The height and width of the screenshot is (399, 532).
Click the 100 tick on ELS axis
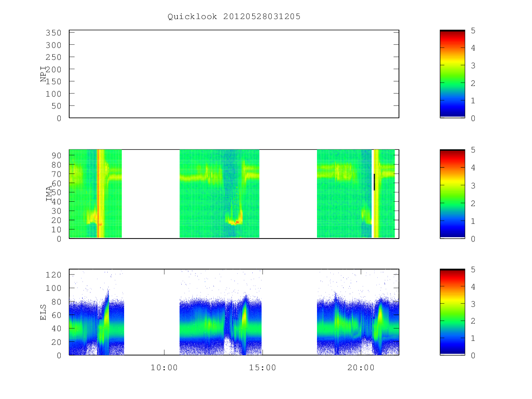[x=53, y=288]
